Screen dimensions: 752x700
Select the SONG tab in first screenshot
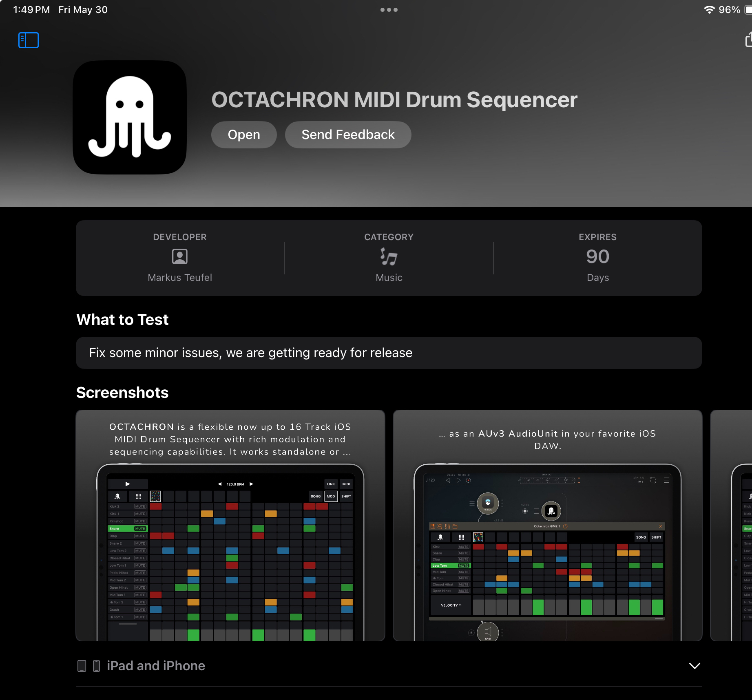(x=316, y=497)
